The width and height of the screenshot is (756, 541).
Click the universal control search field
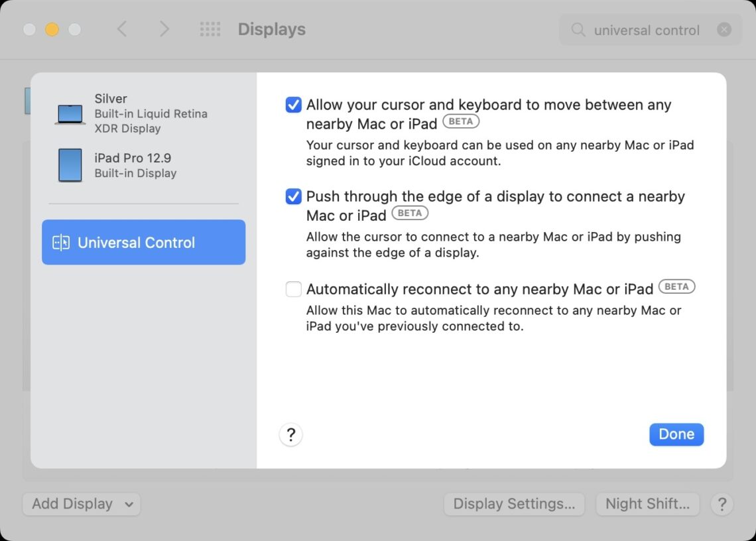[647, 30]
